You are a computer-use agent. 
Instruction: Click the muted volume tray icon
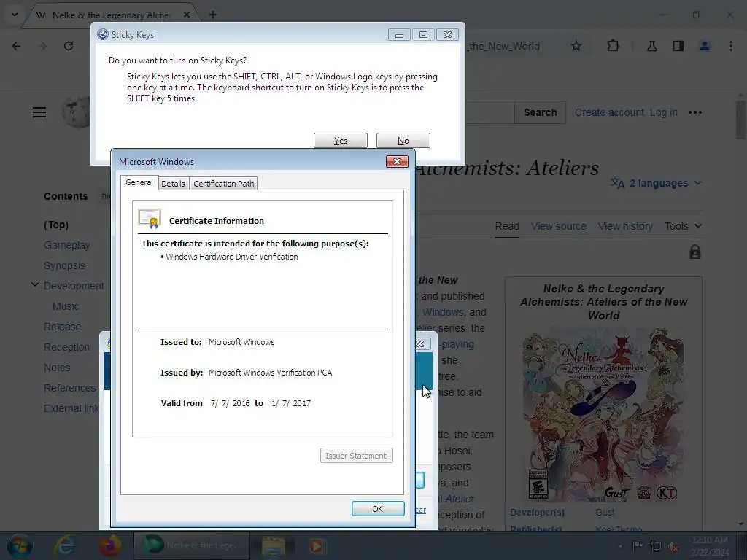673,547
